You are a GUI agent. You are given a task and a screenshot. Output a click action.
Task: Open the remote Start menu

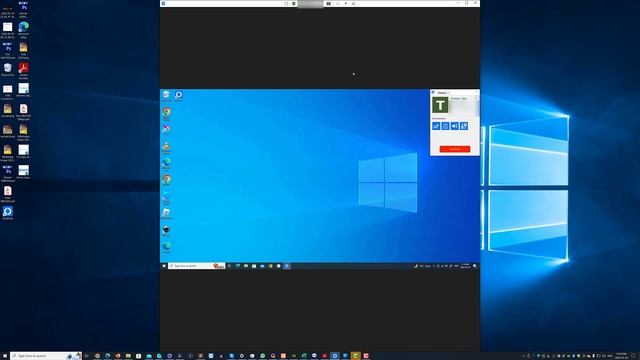pyautogui.click(x=164, y=266)
